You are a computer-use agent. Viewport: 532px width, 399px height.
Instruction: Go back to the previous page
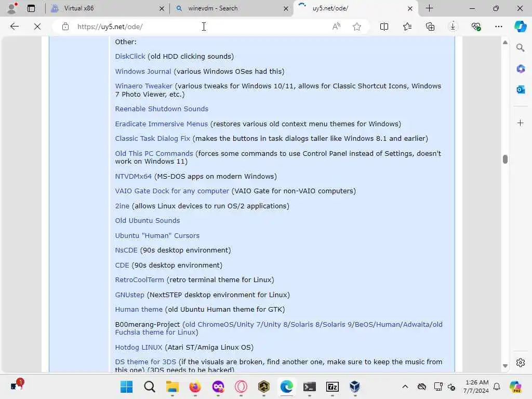(x=14, y=26)
